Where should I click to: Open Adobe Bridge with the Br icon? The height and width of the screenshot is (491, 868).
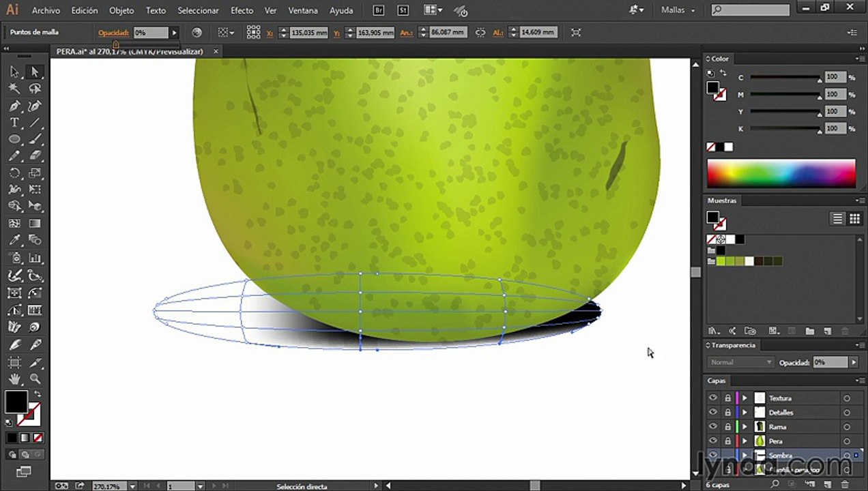click(379, 10)
